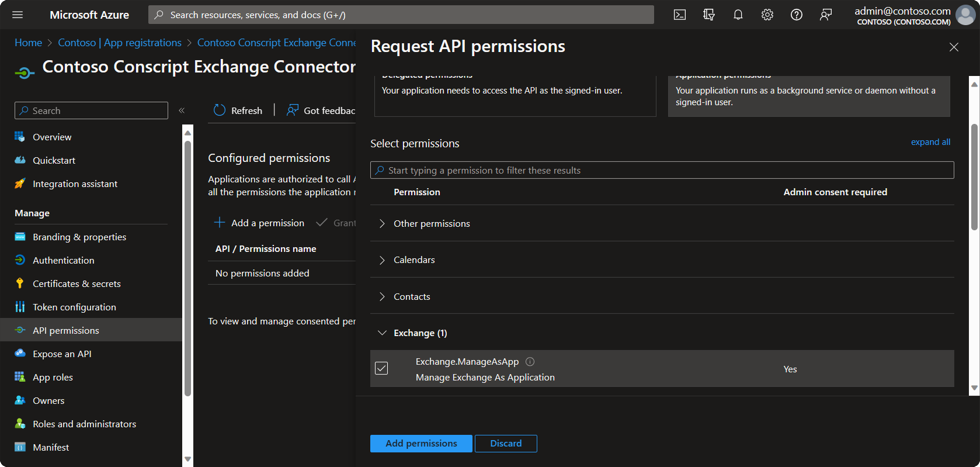Open the Azure portal hamburger menu
The width and height of the screenshot is (980, 467).
18,15
